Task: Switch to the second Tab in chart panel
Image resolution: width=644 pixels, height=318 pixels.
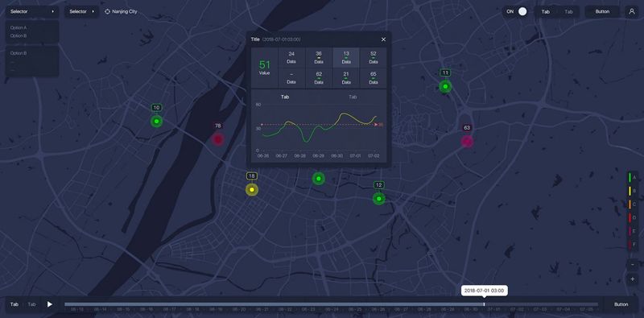Action: 353,97
